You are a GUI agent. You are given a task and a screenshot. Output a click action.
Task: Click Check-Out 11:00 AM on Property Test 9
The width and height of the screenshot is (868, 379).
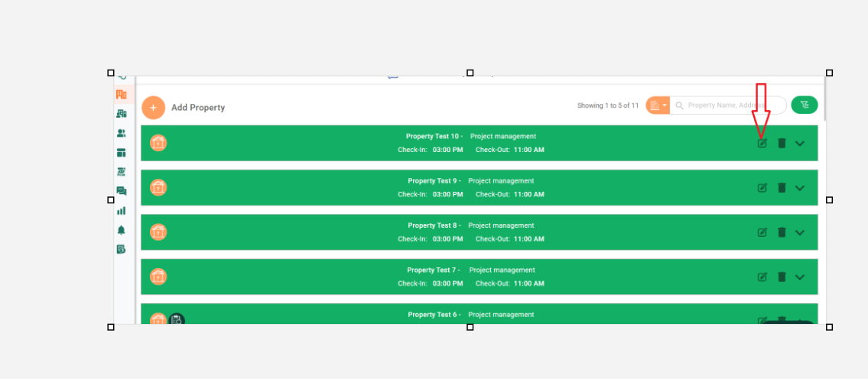tap(510, 194)
